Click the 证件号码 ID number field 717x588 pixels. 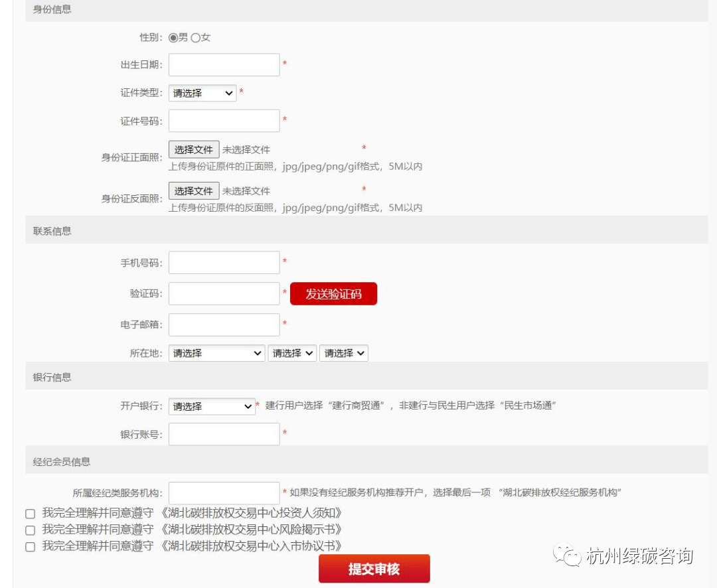click(x=224, y=120)
